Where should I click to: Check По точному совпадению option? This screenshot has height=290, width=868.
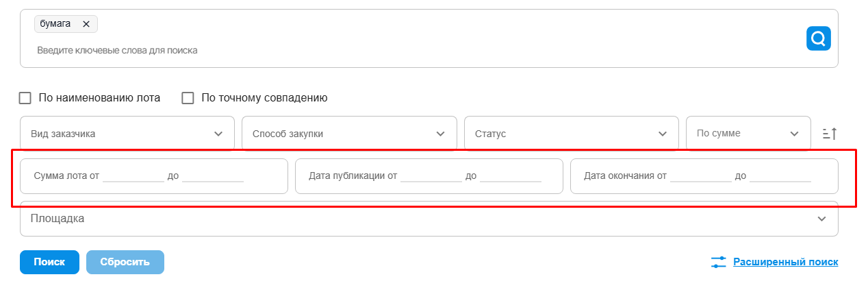click(x=188, y=98)
